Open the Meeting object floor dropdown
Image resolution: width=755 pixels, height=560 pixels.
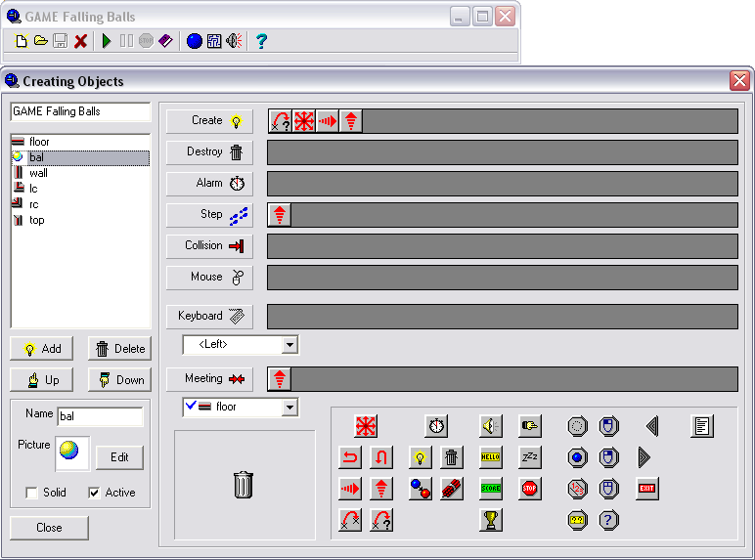coord(289,408)
